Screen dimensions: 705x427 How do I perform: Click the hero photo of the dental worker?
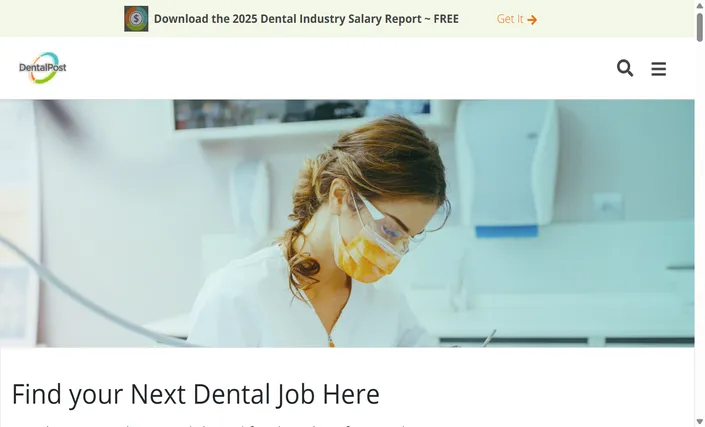347,223
